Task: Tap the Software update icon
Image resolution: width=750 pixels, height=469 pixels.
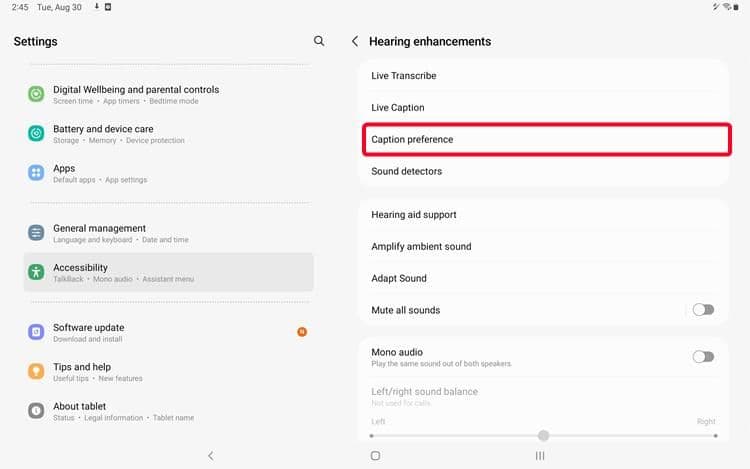Action: 36,332
